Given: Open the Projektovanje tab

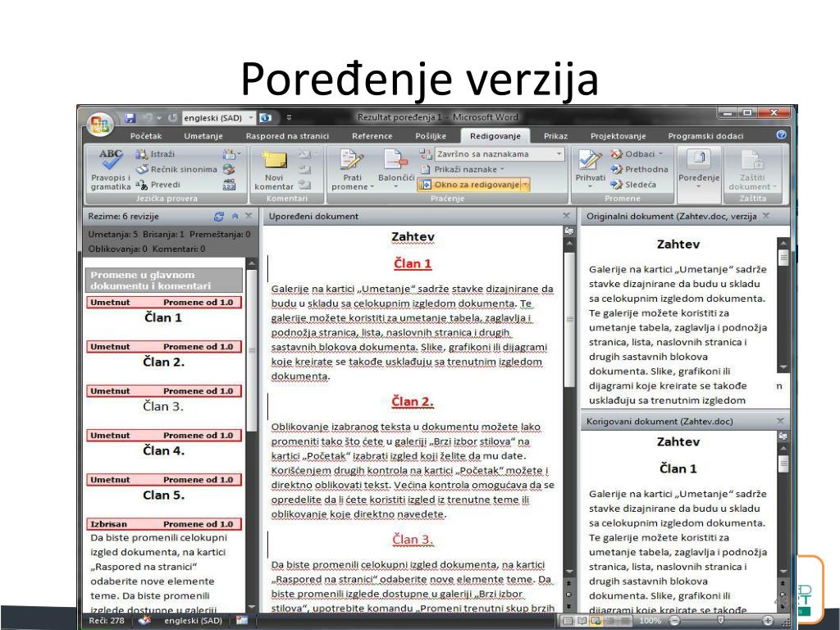Looking at the screenshot, I should 618,136.
